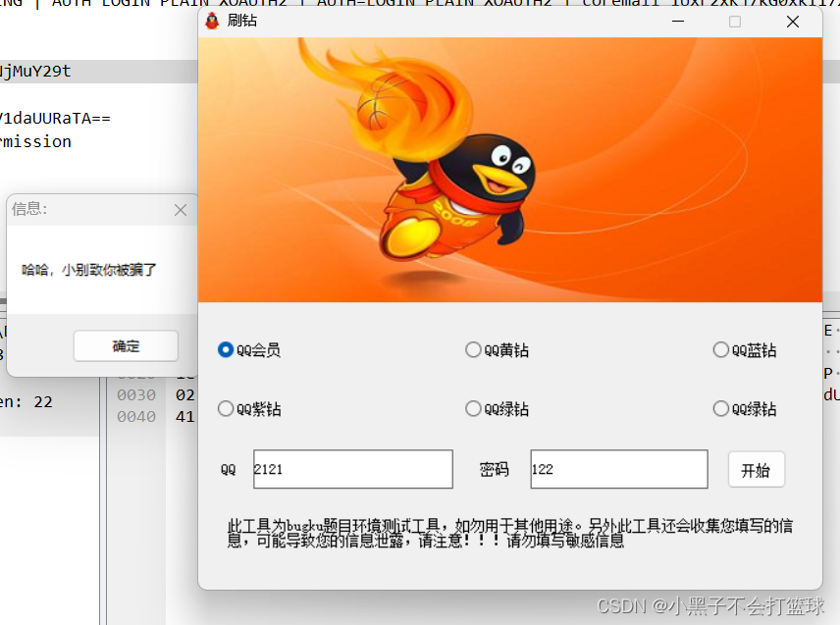
Task: Click the QQ penguin basketball banner image
Action: pyautogui.click(x=510, y=170)
